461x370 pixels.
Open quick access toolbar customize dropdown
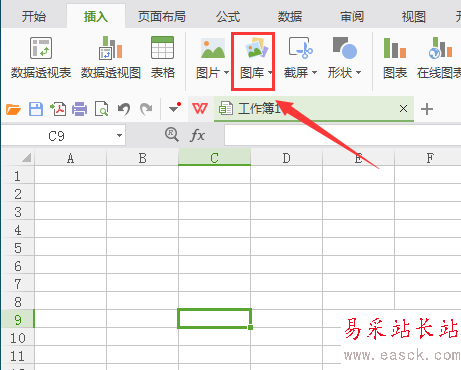click(175, 108)
